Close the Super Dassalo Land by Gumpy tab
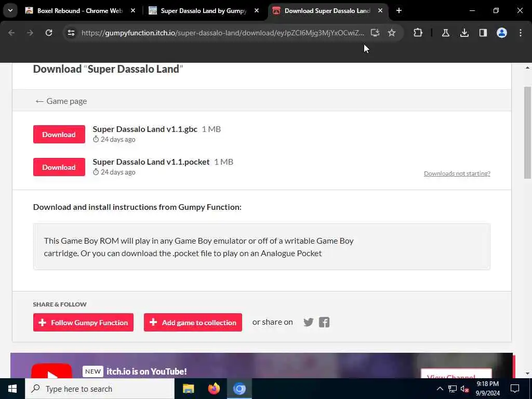532x399 pixels. tap(257, 10)
